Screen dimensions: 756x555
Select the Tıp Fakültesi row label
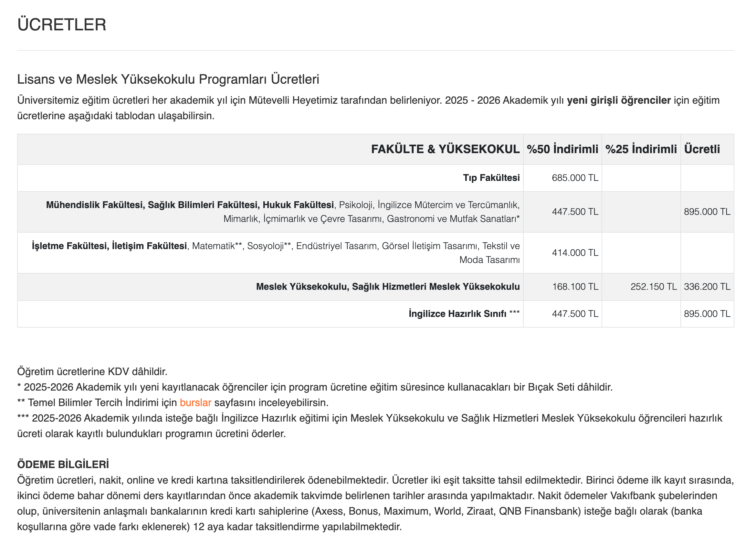click(x=491, y=178)
